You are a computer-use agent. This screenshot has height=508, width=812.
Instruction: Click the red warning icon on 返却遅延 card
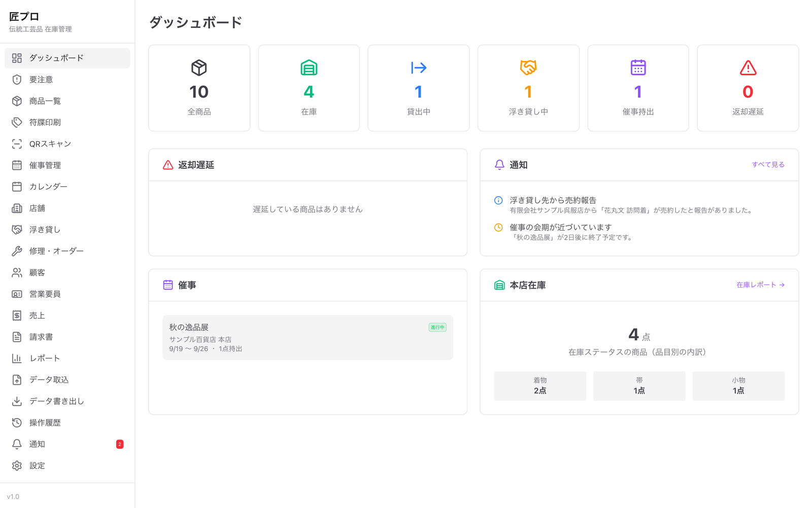click(x=748, y=68)
